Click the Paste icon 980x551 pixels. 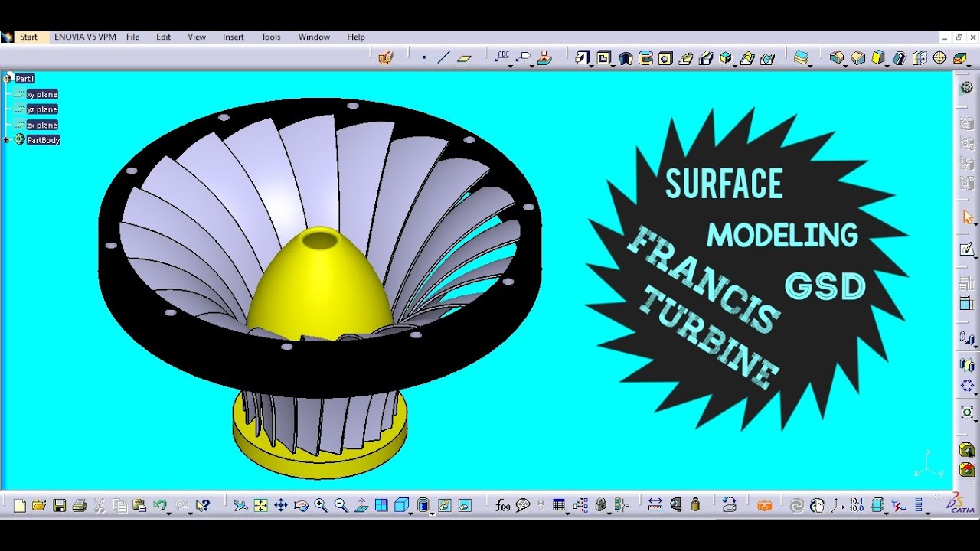[x=139, y=505]
